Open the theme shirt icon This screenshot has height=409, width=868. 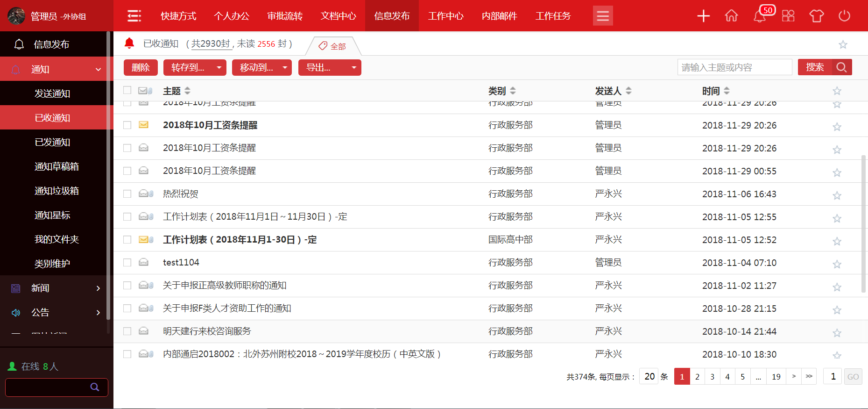click(816, 16)
